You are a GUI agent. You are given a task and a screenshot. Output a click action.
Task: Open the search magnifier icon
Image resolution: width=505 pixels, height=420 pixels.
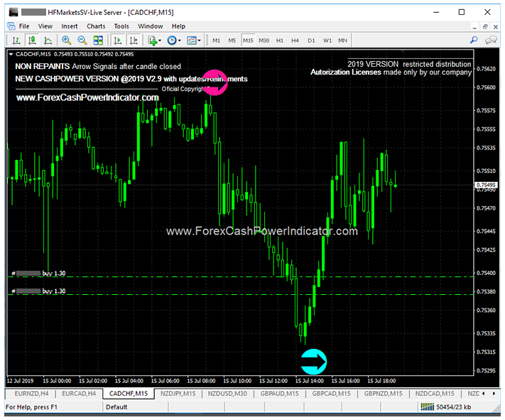tap(474, 40)
